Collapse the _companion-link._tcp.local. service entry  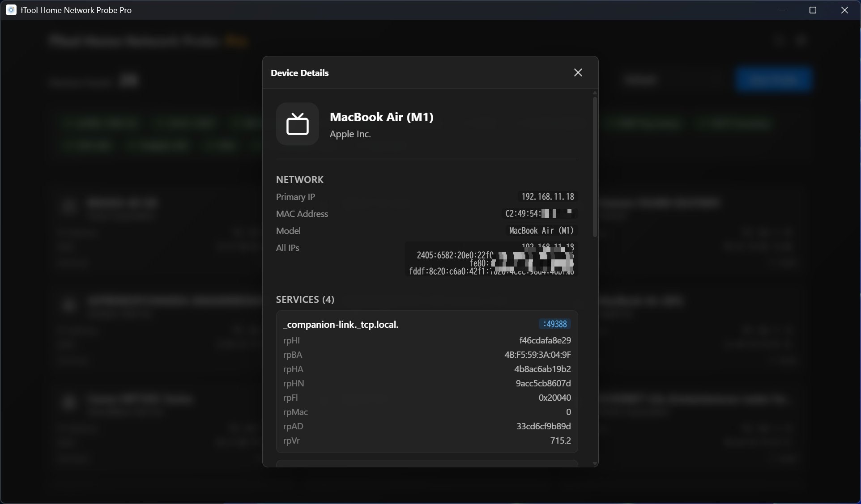341,325
